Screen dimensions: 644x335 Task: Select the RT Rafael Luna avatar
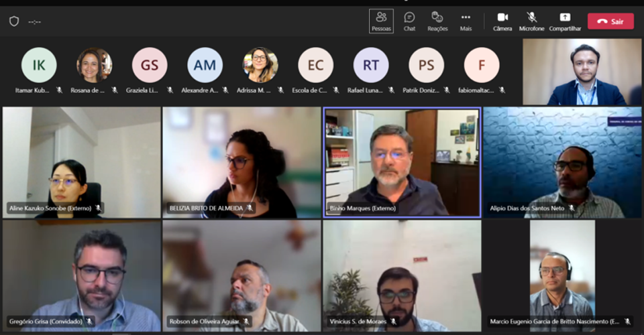(x=371, y=65)
